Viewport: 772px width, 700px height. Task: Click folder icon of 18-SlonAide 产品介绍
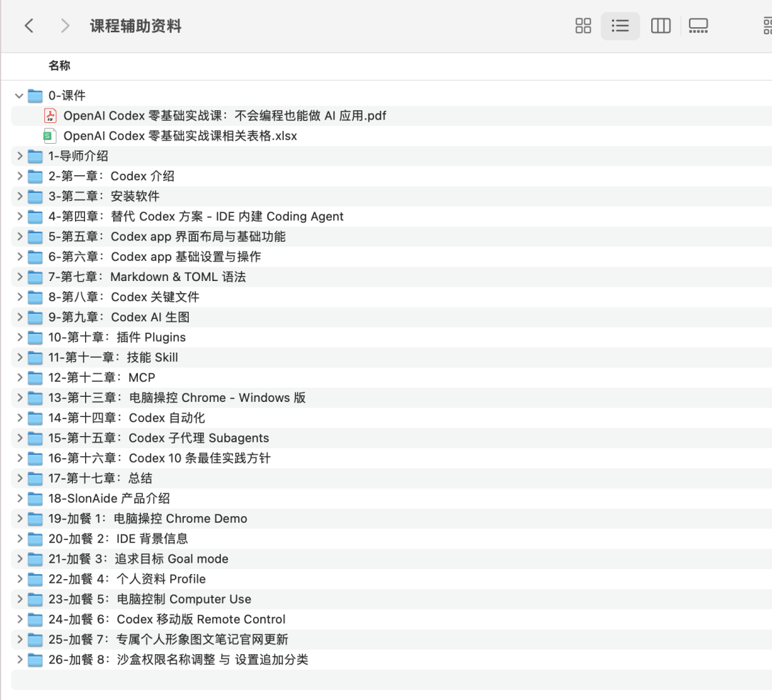[35, 498]
